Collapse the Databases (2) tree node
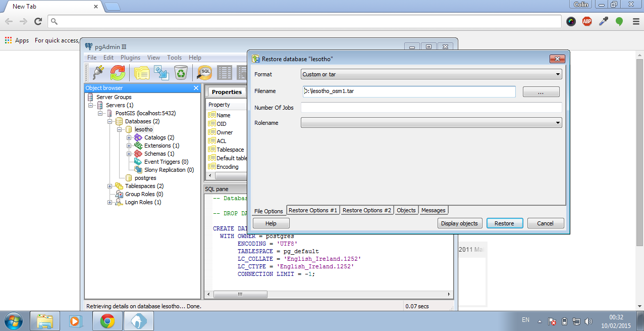The image size is (644, 331). (x=110, y=121)
